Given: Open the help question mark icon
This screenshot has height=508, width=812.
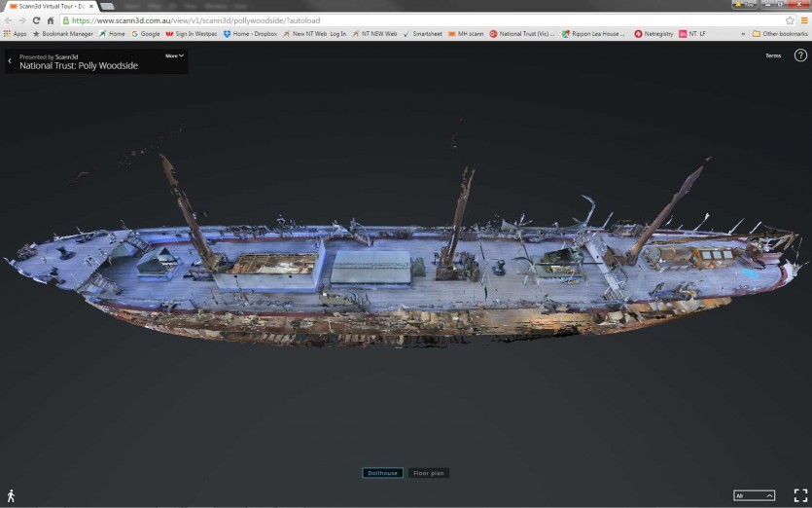Looking at the screenshot, I should coord(800,55).
